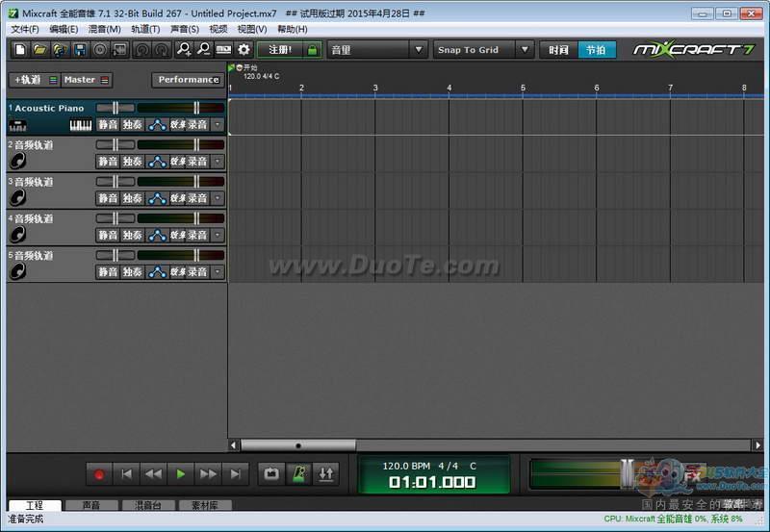770x532 pixels.
Task: Toggle automation icon on Acoustic Piano track
Action: coord(157,125)
